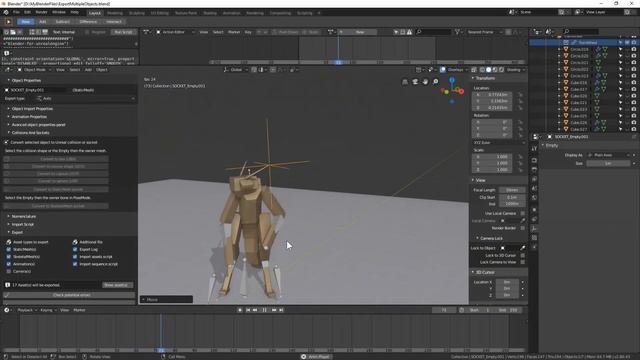The height and width of the screenshot is (360, 640).
Task: Toggle Use Local Camera checkbox
Action: pyautogui.click(x=523, y=213)
